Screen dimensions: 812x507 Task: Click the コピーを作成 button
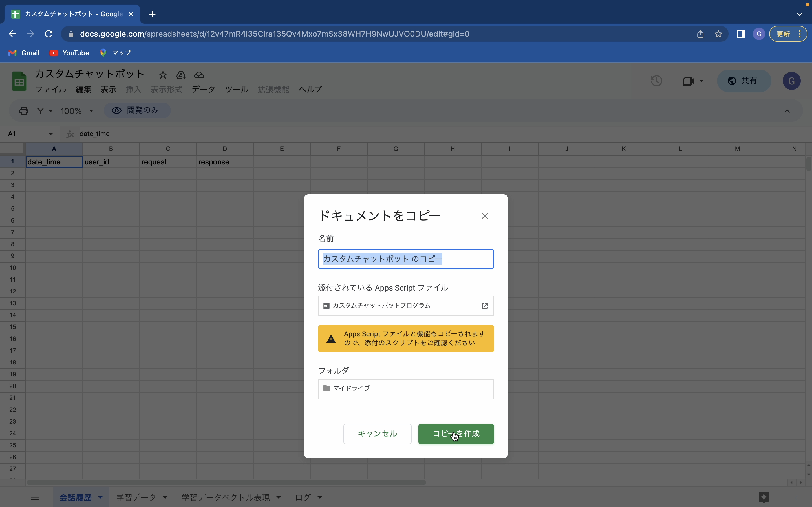456,434
